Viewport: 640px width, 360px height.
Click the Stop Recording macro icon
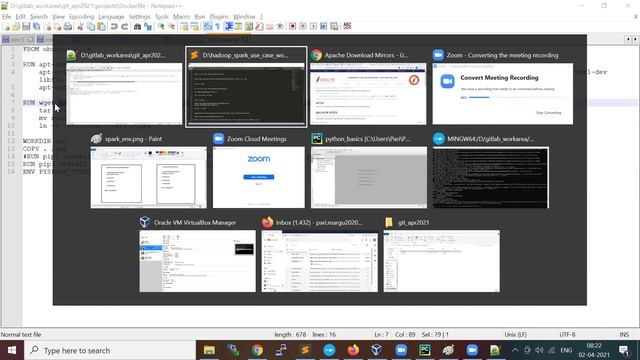(303, 27)
